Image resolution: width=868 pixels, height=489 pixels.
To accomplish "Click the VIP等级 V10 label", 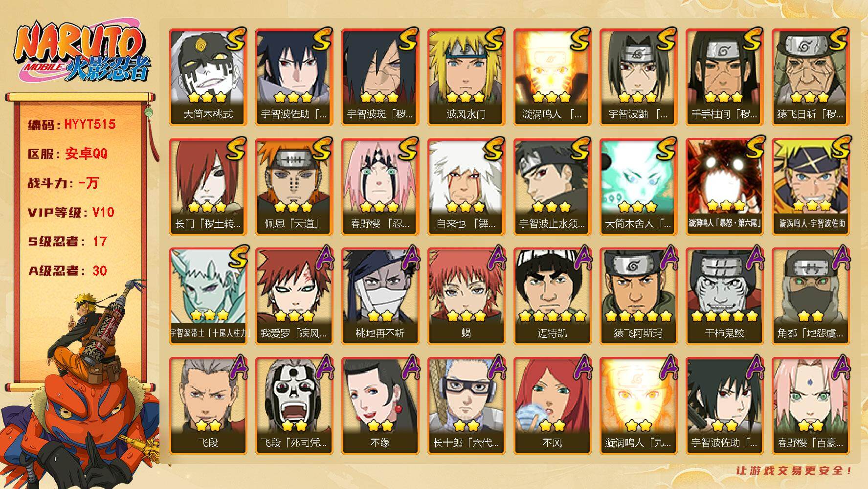I will 71,212.
